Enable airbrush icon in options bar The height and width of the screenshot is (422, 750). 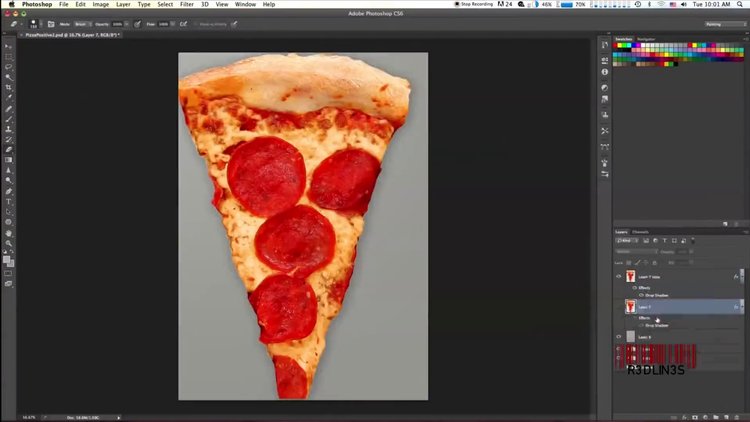click(x=183, y=24)
